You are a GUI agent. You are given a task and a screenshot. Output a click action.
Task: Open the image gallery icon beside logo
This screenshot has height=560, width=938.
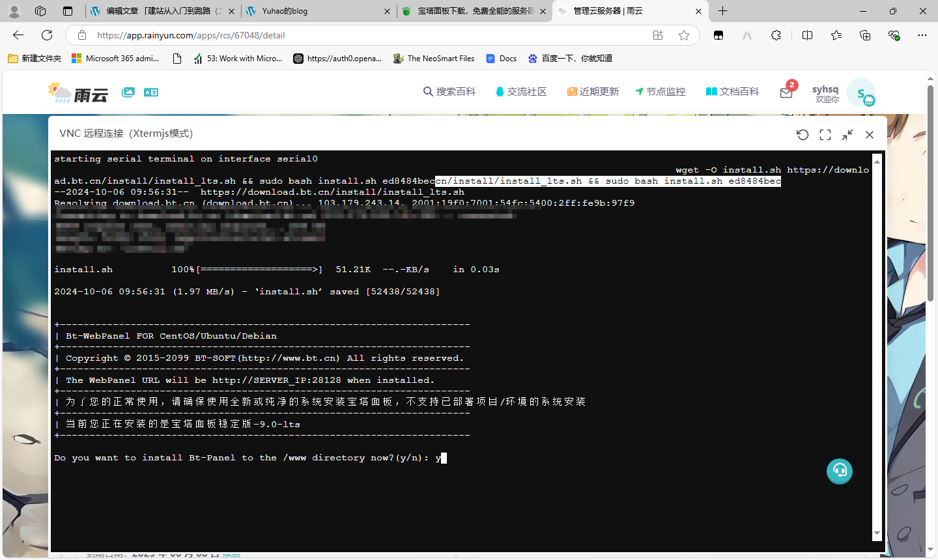[128, 92]
